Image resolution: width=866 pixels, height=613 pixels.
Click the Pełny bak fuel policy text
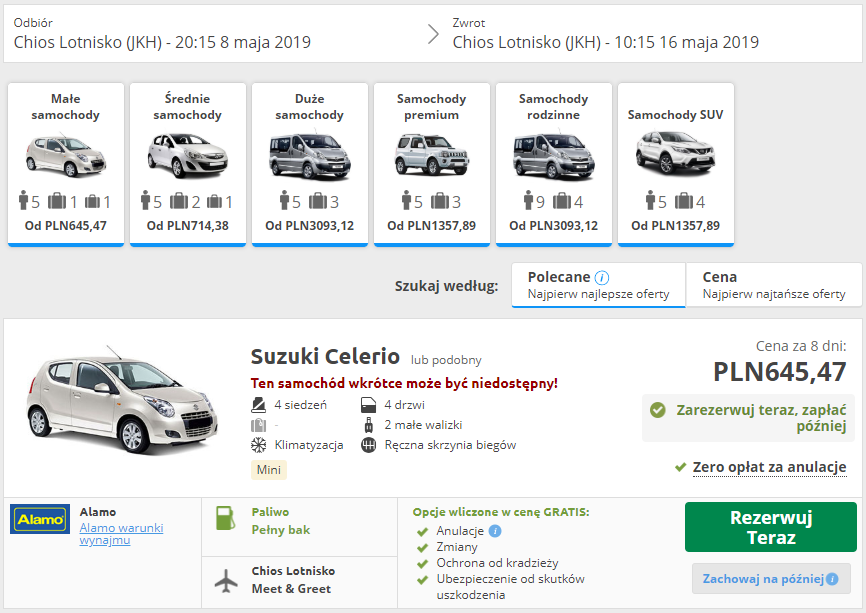pos(281,530)
